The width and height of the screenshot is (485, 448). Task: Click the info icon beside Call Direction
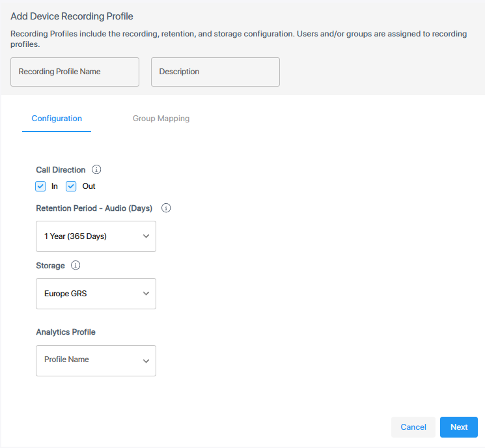(96, 169)
